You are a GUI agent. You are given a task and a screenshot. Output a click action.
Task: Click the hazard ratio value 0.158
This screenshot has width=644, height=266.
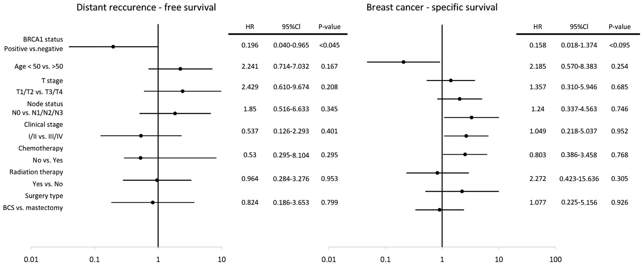[x=538, y=45]
